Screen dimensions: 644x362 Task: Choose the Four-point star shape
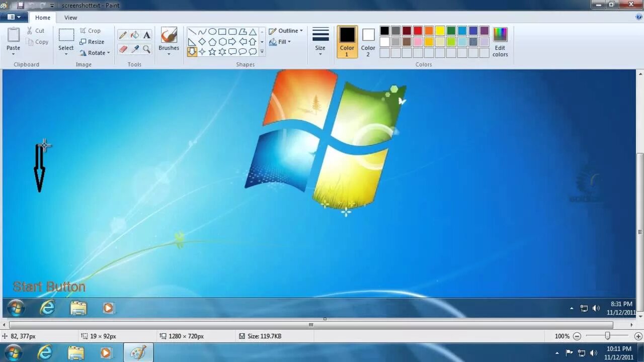pos(202,52)
